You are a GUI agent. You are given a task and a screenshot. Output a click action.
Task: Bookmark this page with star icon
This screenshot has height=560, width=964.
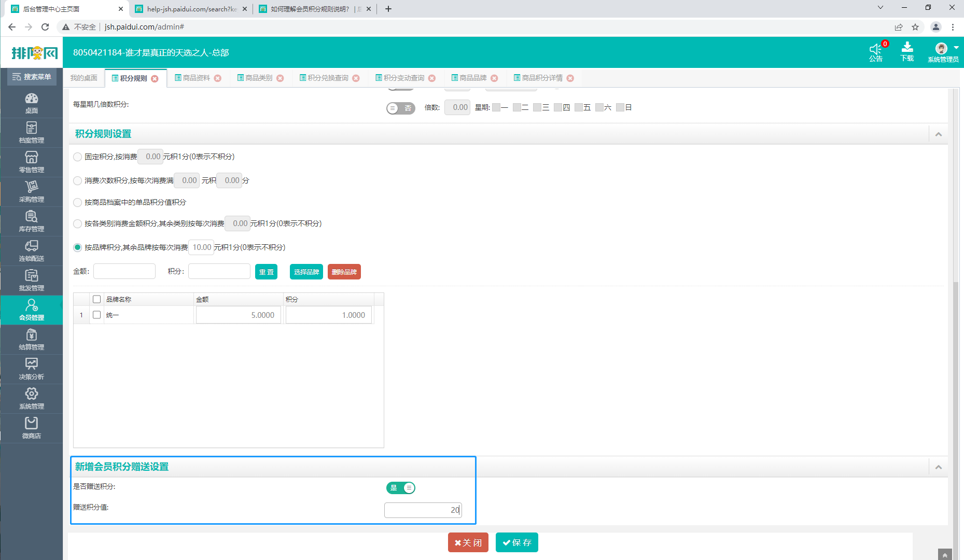pyautogui.click(x=915, y=27)
